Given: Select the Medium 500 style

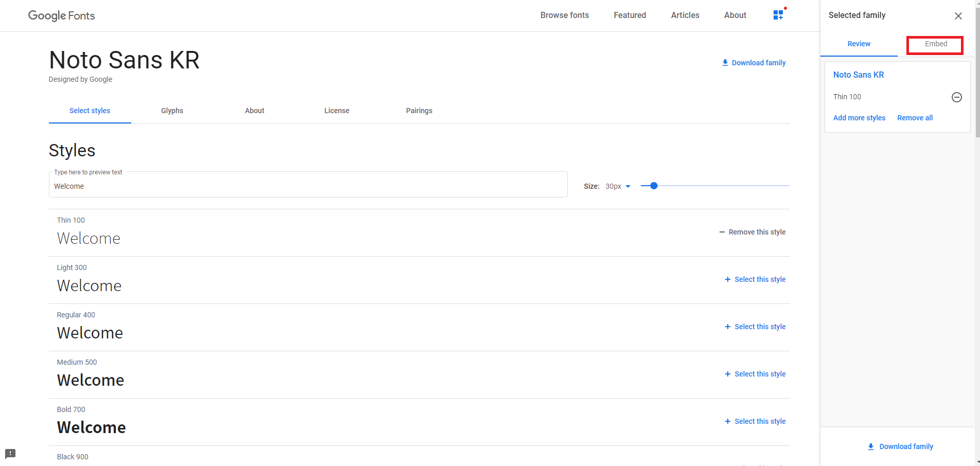Looking at the screenshot, I should point(755,374).
